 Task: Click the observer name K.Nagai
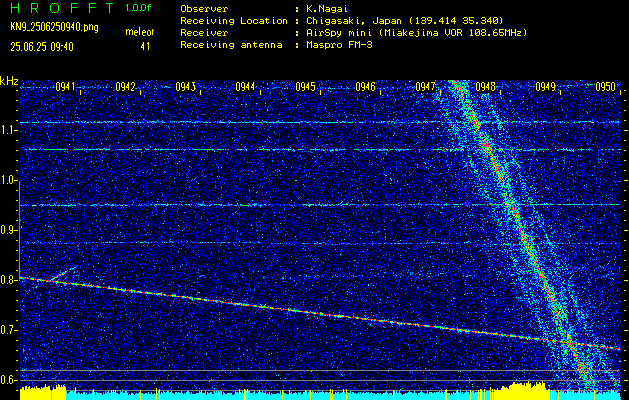325,8
